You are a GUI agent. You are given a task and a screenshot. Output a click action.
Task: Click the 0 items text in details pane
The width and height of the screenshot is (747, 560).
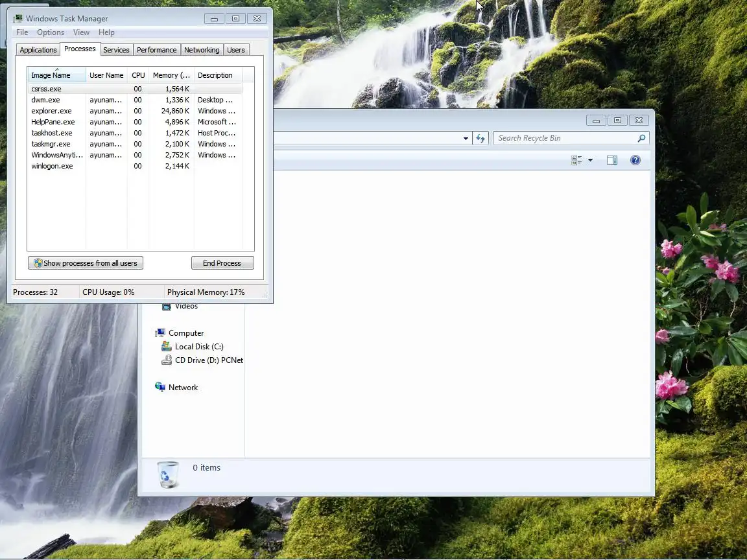point(206,467)
